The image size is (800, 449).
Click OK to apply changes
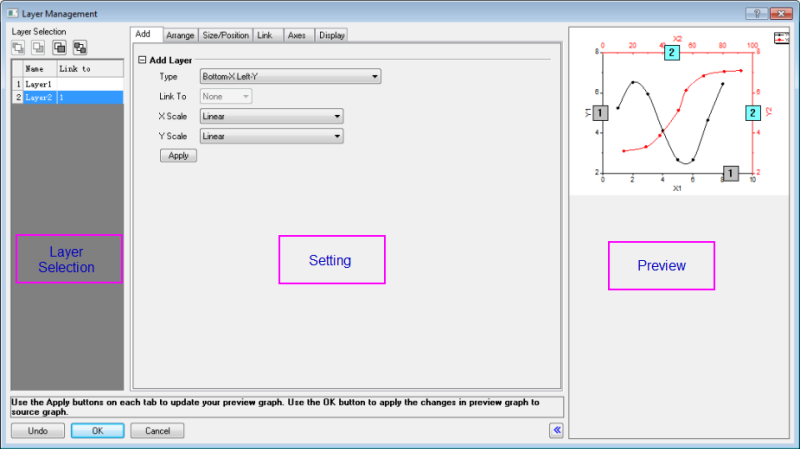point(97,431)
